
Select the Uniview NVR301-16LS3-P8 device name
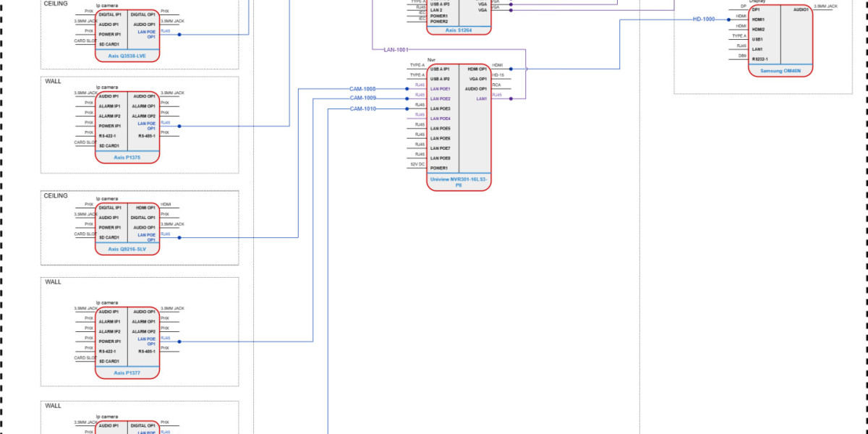coord(458,181)
